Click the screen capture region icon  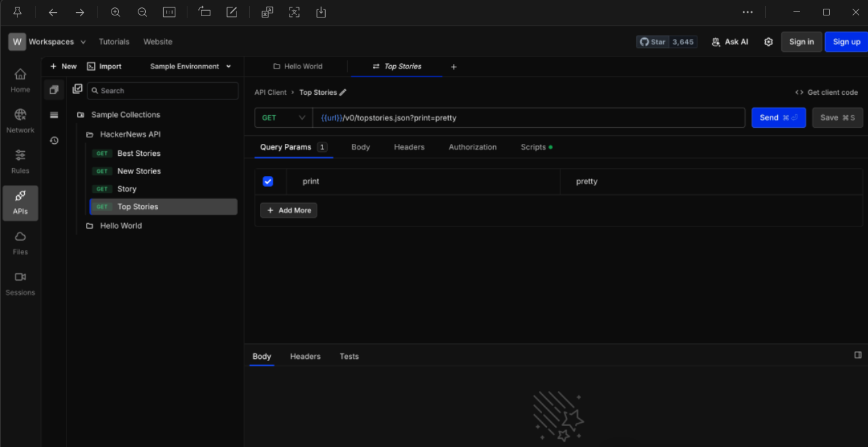click(x=294, y=12)
